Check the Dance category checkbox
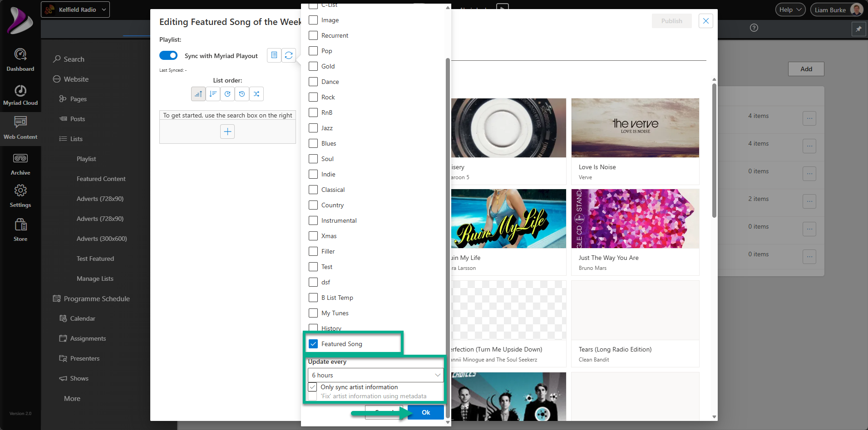The height and width of the screenshot is (430, 868). click(313, 82)
